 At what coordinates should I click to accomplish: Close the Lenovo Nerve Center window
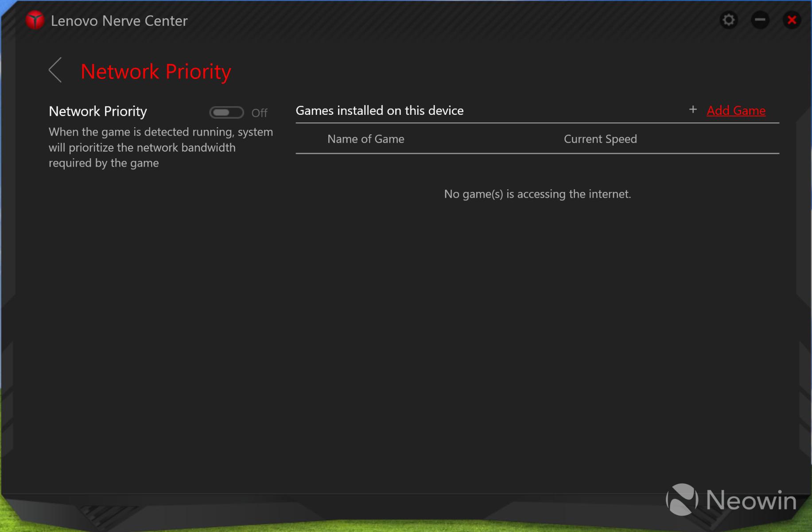point(792,20)
